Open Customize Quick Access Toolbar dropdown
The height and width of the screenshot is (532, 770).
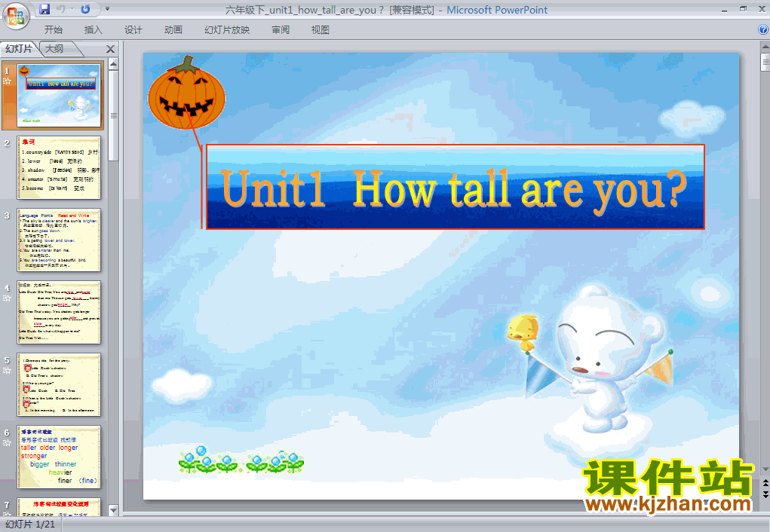pyautogui.click(x=108, y=9)
